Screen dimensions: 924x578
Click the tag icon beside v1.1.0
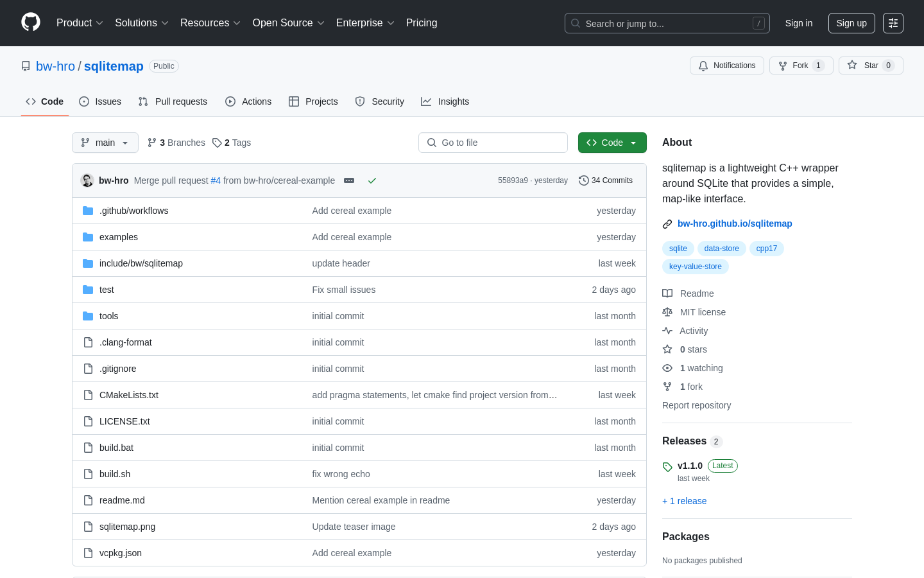pyautogui.click(x=667, y=467)
